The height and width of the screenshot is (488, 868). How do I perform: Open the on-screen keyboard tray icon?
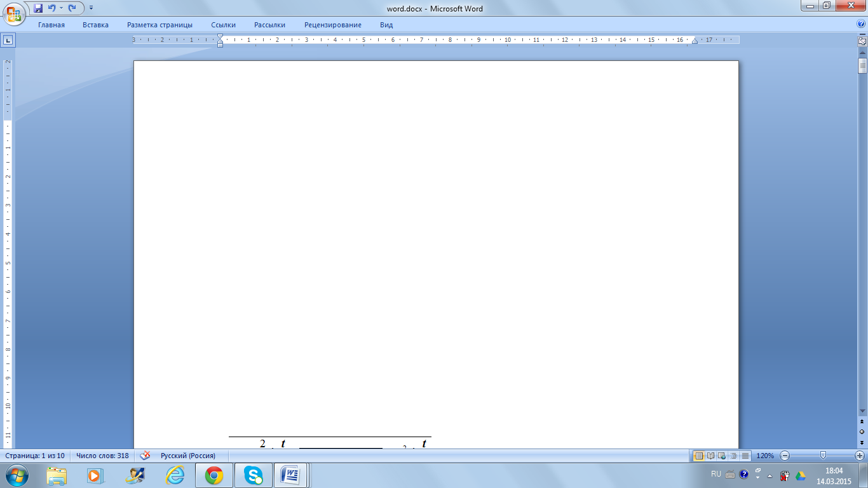click(730, 474)
